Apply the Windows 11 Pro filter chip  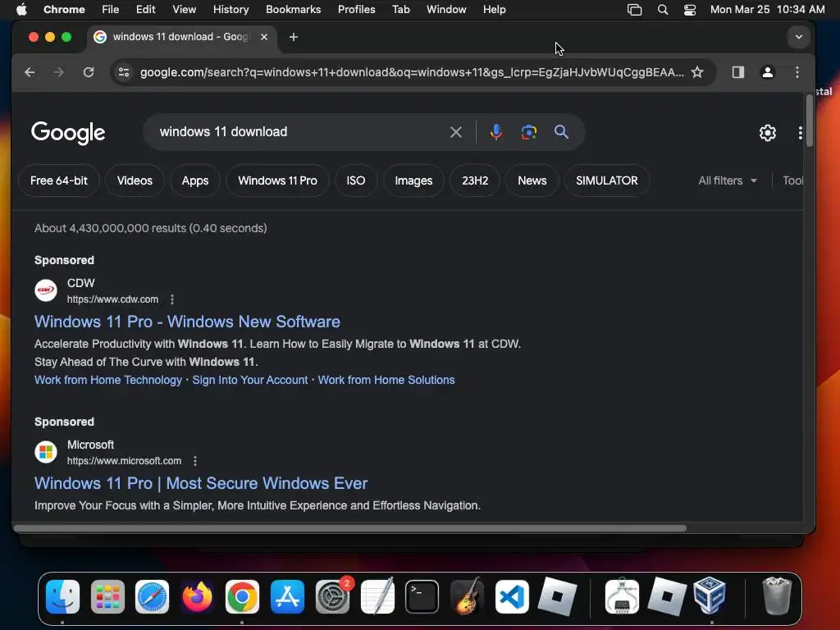(x=277, y=180)
